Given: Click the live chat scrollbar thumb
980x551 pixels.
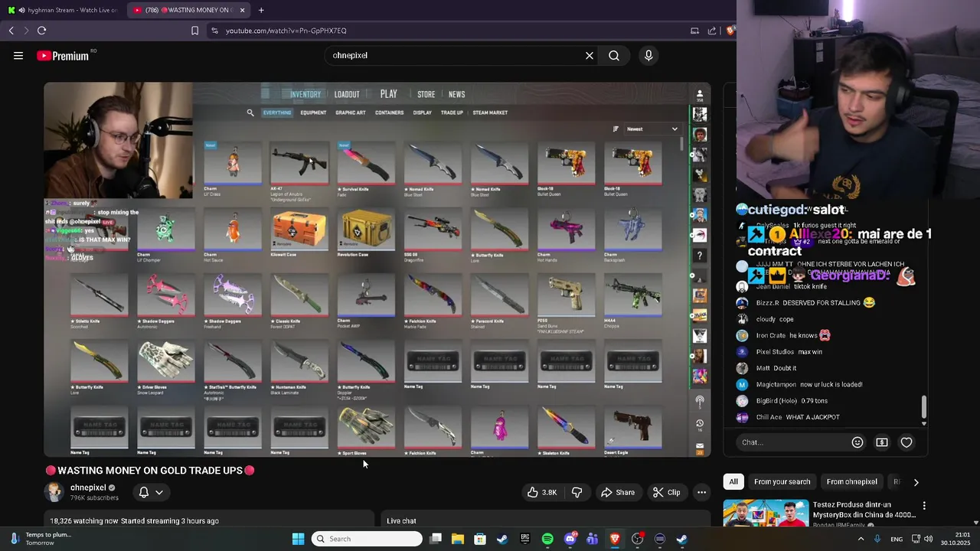Looking at the screenshot, I should coord(924,406).
